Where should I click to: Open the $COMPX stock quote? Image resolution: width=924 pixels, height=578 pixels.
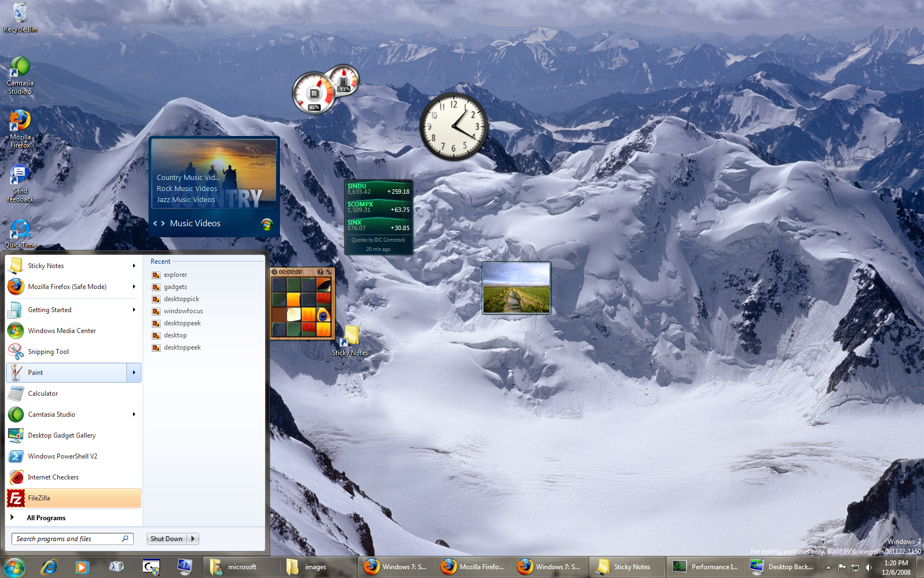[x=378, y=208]
